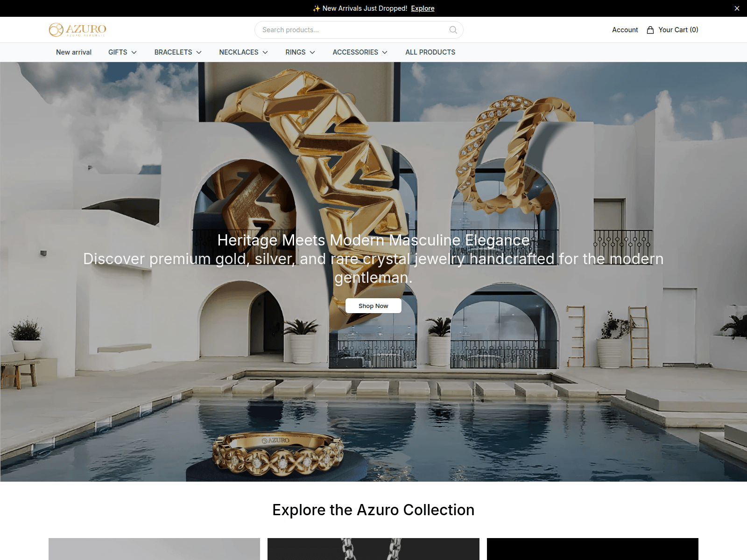Click the Shop Now button

pos(373,306)
